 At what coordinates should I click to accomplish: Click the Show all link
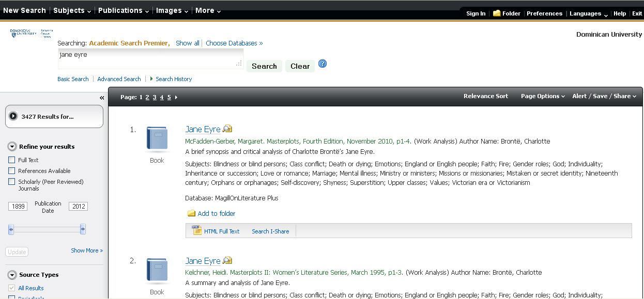click(187, 43)
